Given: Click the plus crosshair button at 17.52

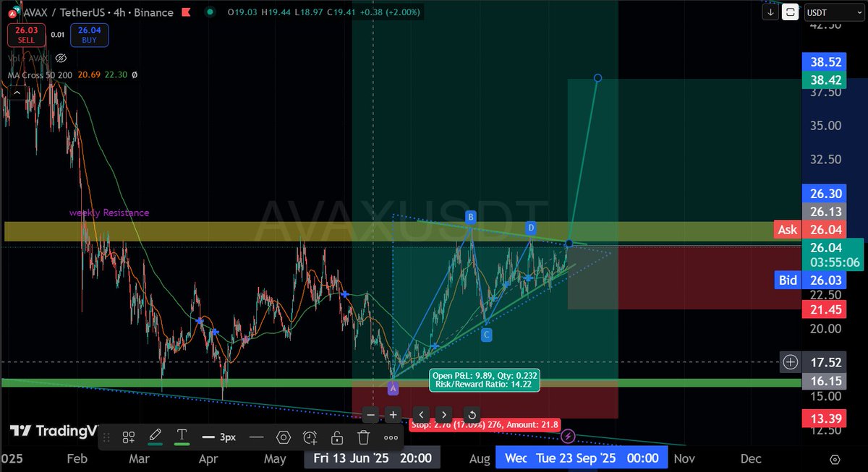Looking at the screenshot, I should click(x=790, y=361).
